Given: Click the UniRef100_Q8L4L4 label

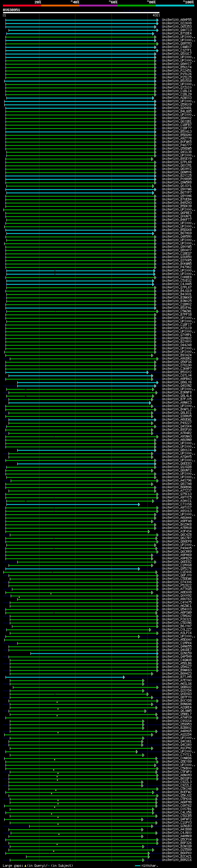Looking at the screenshot, I should click(x=177, y=396).
